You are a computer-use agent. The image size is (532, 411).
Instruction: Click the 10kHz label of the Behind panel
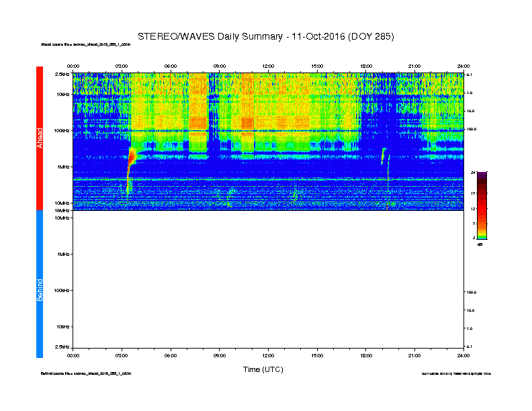(63, 327)
